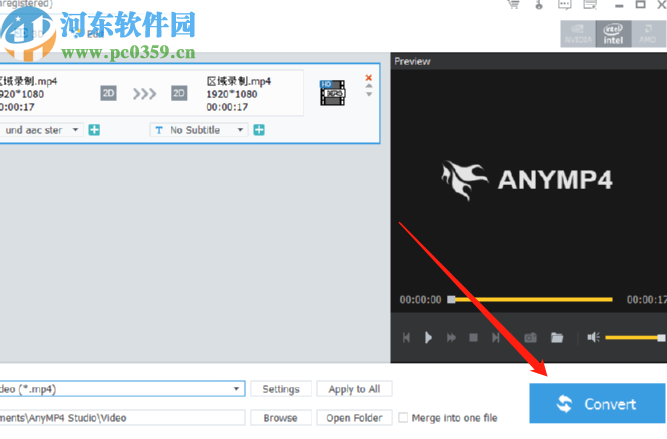Image resolution: width=667 pixels, height=439 pixels.
Task: Mute the preview with speaker icon
Action: (x=593, y=337)
